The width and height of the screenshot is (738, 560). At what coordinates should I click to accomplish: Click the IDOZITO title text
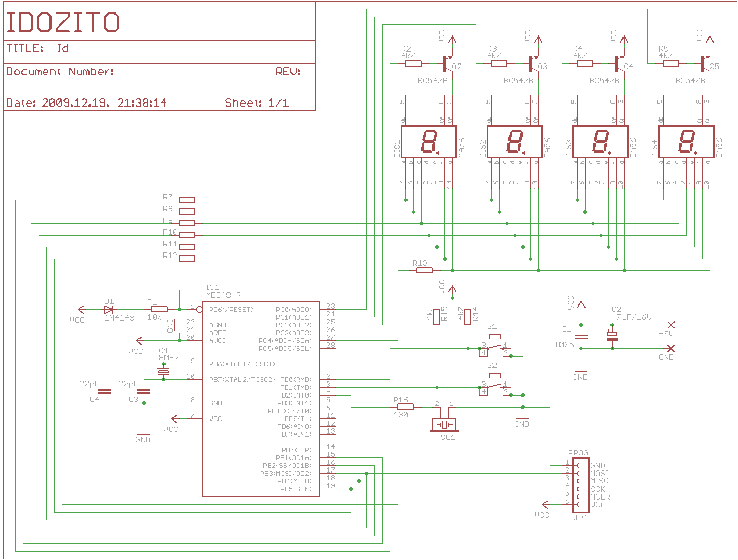click(63, 22)
